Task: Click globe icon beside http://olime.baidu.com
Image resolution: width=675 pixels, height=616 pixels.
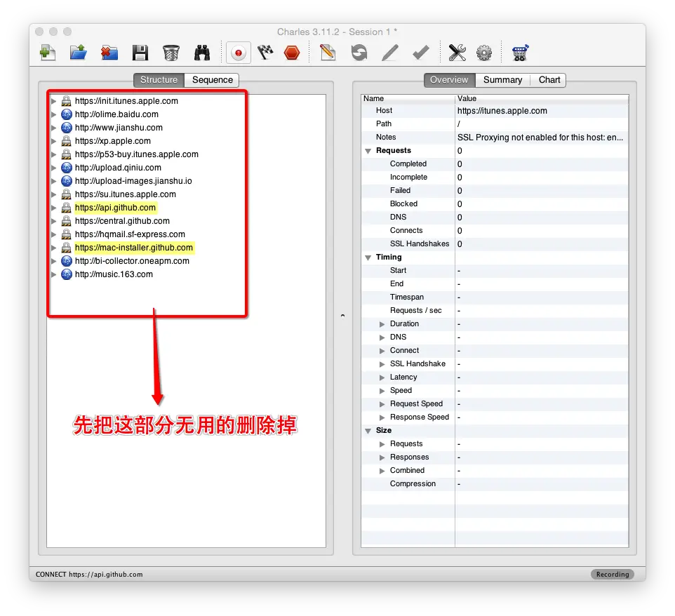Action: [x=66, y=114]
